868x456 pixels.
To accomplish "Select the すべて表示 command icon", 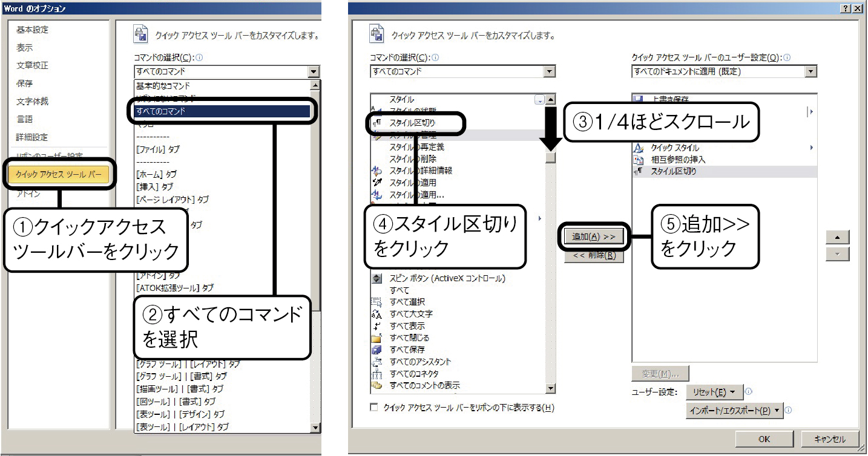I will click(x=376, y=326).
